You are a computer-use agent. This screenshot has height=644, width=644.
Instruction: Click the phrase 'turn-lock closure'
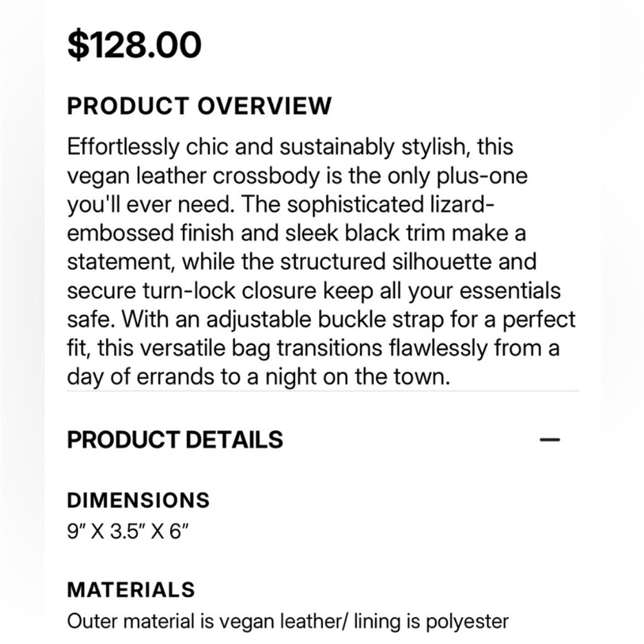coord(230,291)
